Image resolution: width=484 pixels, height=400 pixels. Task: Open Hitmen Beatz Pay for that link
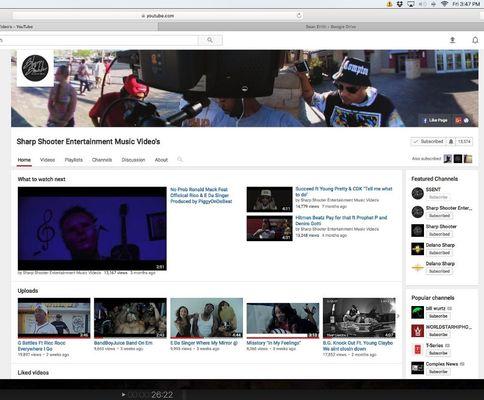click(341, 220)
